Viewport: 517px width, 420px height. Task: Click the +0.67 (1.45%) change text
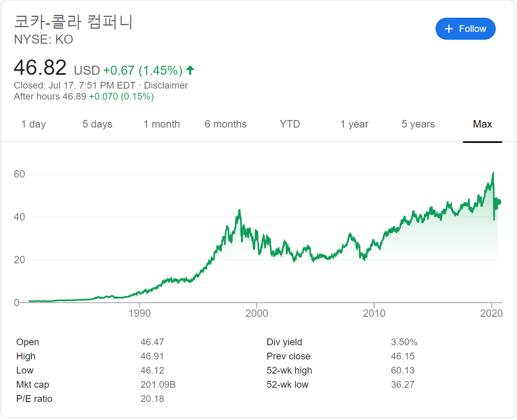pos(143,70)
